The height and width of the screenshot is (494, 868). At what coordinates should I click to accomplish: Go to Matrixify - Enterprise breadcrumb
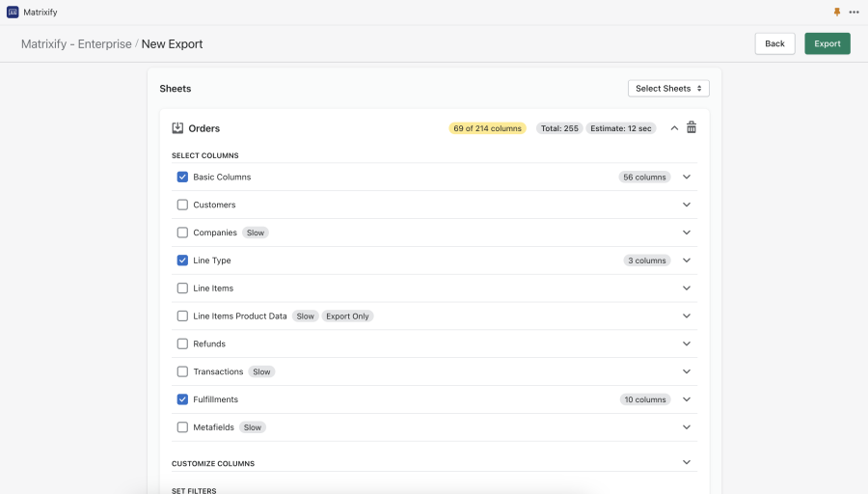pos(76,43)
